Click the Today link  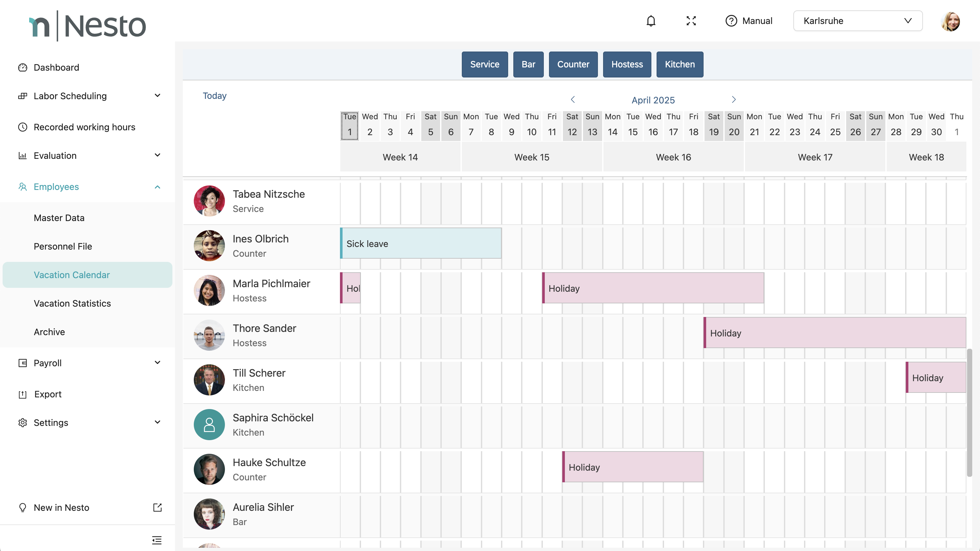coord(215,96)
